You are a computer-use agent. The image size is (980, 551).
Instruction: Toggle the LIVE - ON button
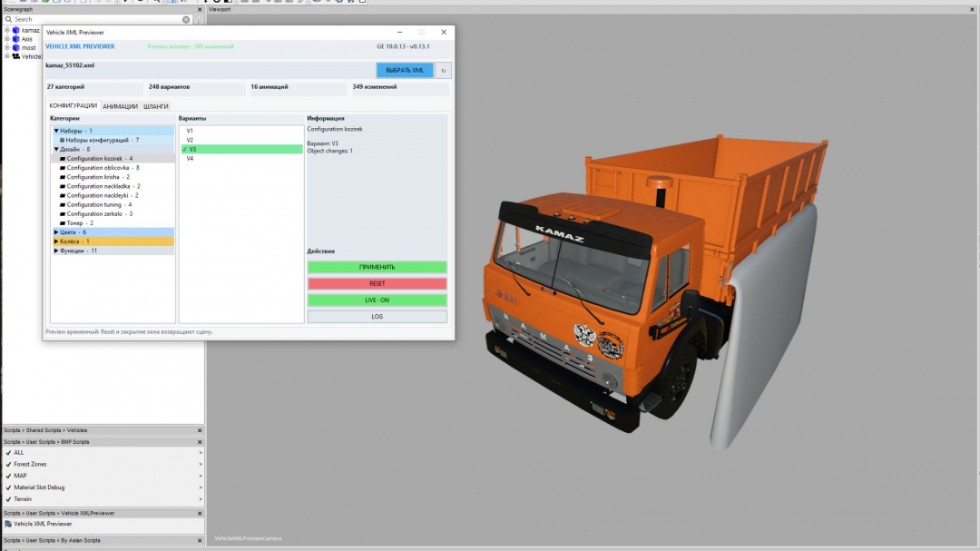pyautogui.click(x=377, y=300)
